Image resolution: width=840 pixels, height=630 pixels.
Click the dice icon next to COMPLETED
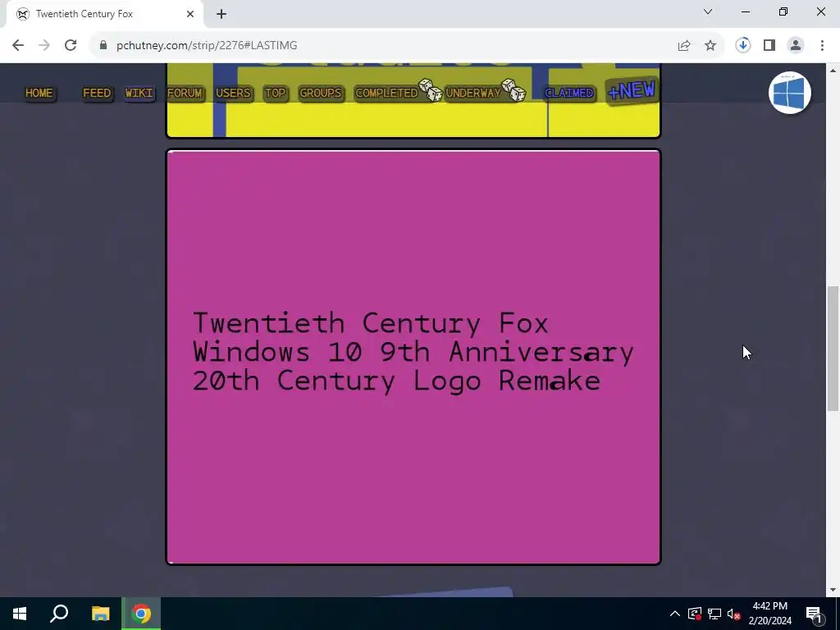pyautogui.click(x=430, y=90)
